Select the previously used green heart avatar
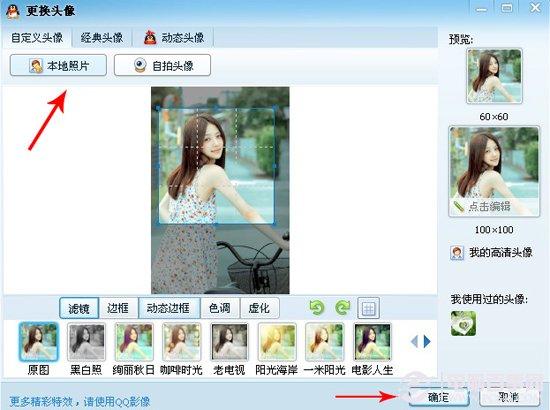Screen dimensions: 550x410 coord(463,323)
